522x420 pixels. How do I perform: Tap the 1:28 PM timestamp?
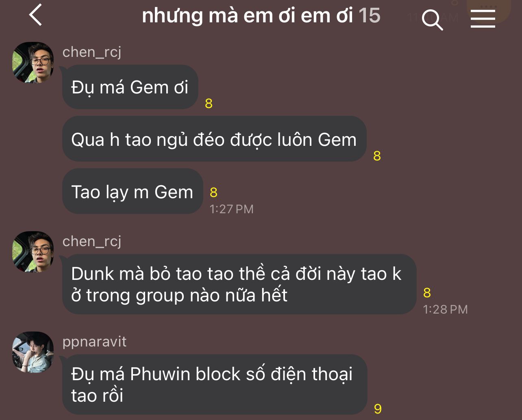point(445,310)
